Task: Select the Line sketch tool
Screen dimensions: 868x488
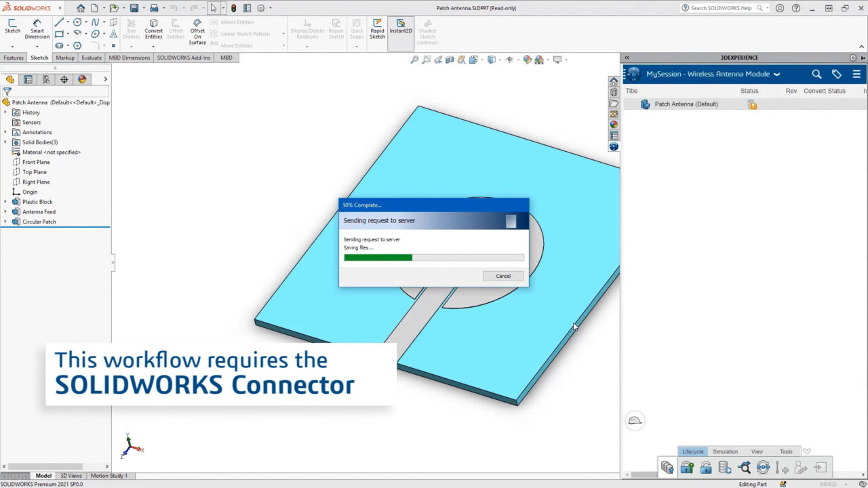Action: coord(60,22)
